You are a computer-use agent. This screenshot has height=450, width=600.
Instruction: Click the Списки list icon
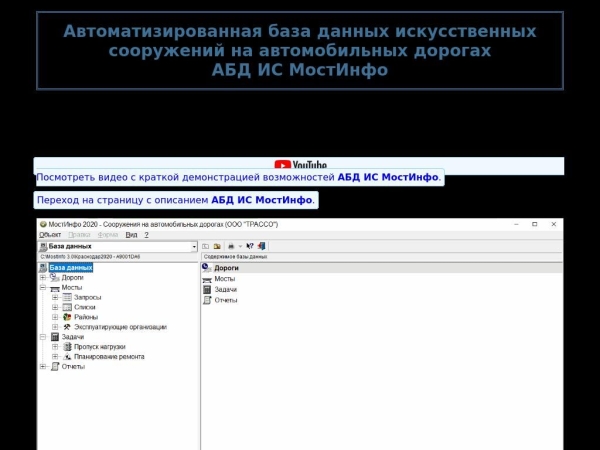coord(67,307)
